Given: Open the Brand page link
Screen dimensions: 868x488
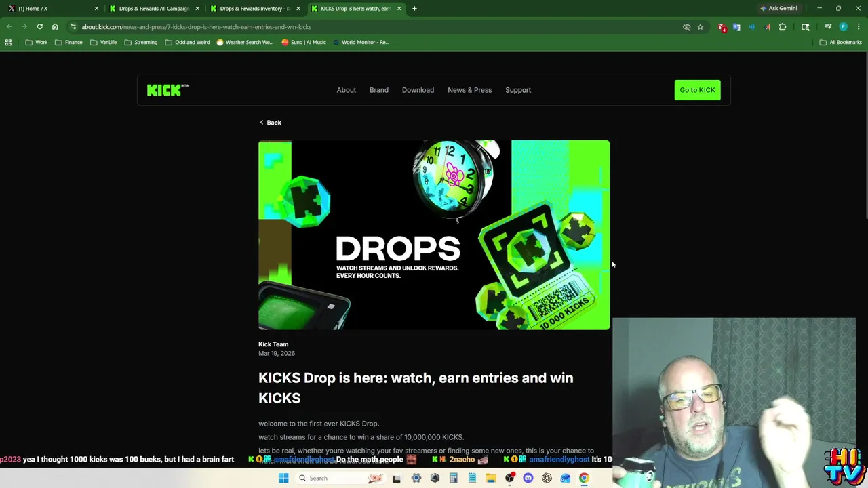Looking at the screenshot, I should (378, 90).
